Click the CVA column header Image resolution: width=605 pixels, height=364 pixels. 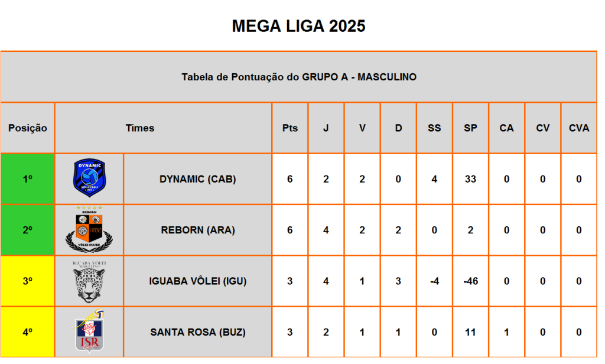point(579,128)
